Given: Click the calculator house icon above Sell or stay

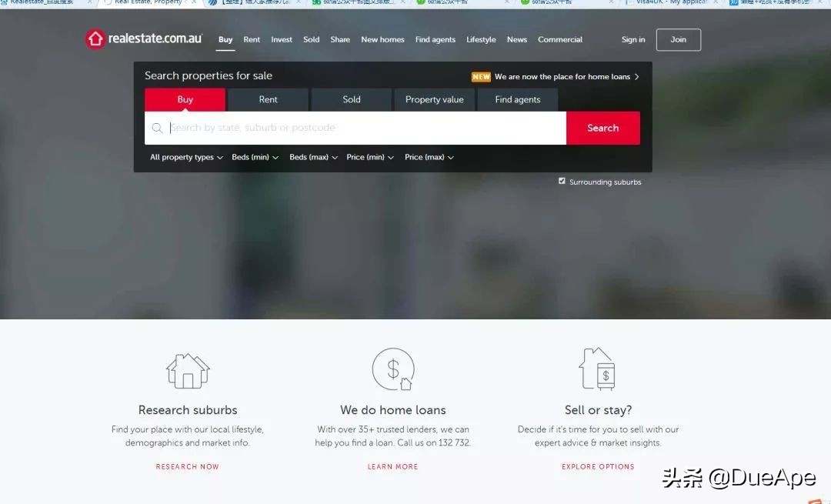Looking at the screenshot, I should (598, 369).
